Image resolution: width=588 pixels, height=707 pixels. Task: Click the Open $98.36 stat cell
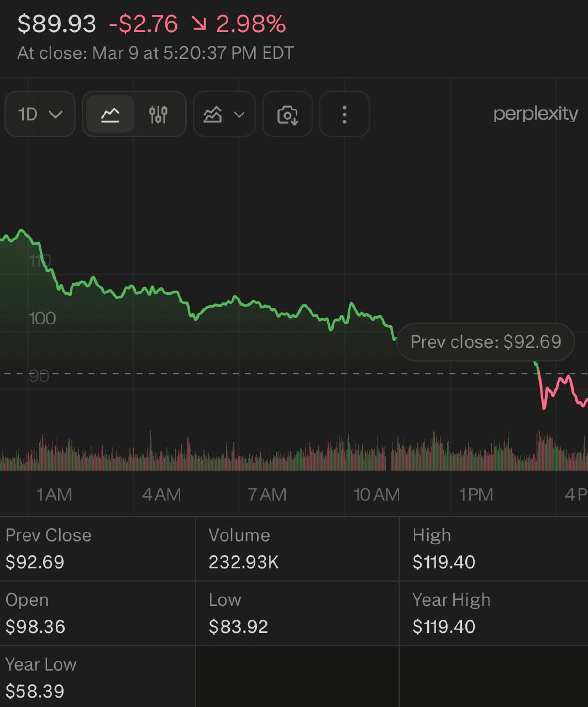97,614
